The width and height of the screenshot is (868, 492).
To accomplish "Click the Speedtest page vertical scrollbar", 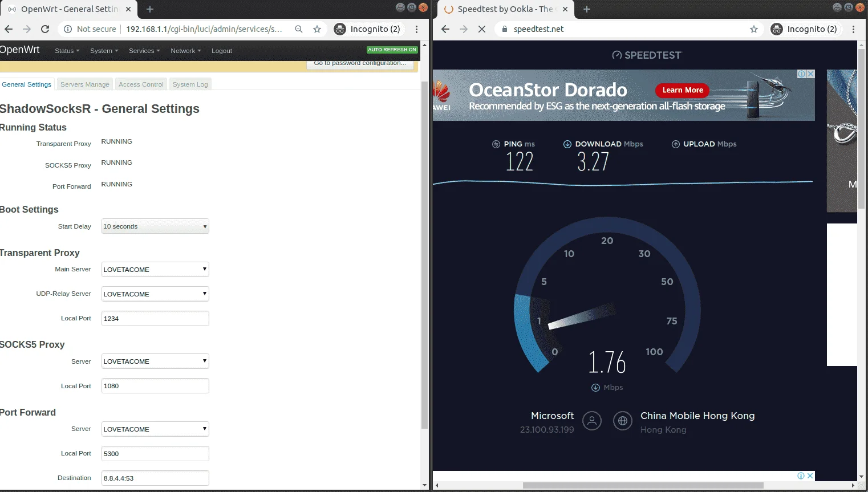I will click(862, 128).
